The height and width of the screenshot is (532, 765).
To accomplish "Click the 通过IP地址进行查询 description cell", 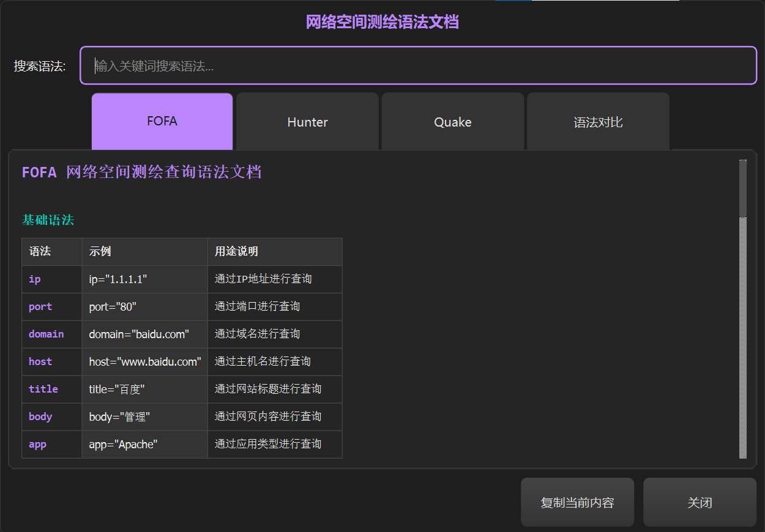I will pyautogui.click(x=263, y=279).
